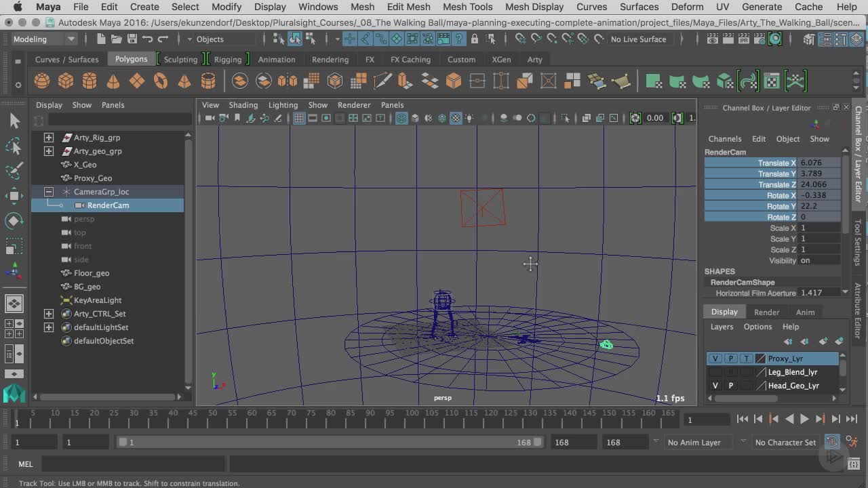Screen dimensions: 868x488
Task: Choose the Select tool arrow in toolbox
Action: tap(14, 121)
